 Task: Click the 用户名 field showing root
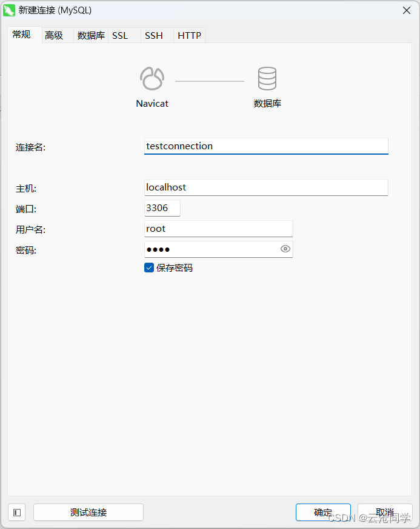(x=218, y=229)
